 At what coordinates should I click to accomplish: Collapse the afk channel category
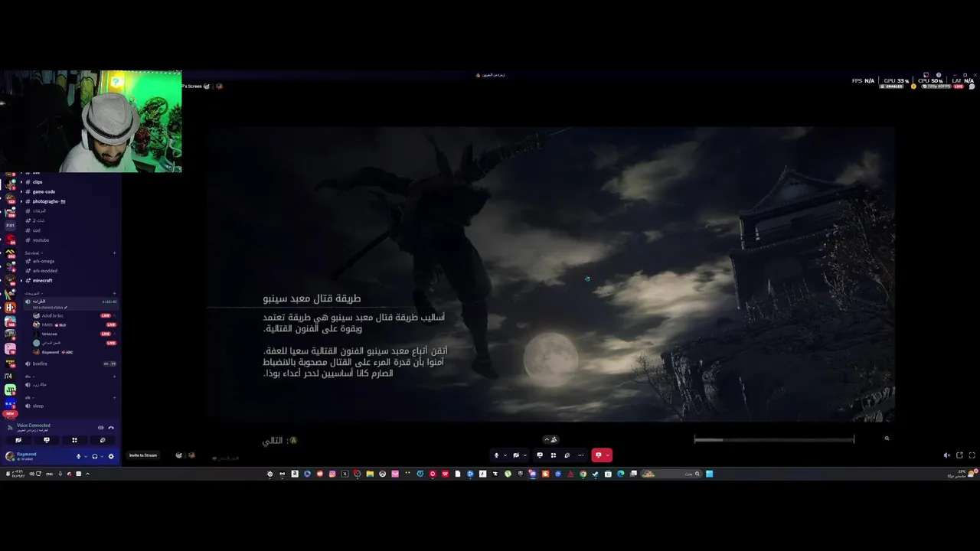point(29,398)
